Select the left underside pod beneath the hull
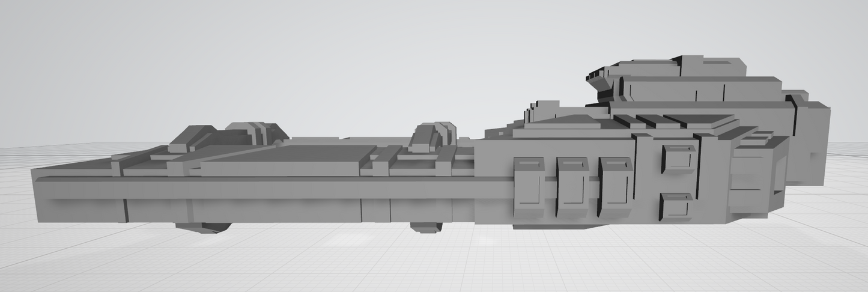868x292 pixels. point(202,228)
